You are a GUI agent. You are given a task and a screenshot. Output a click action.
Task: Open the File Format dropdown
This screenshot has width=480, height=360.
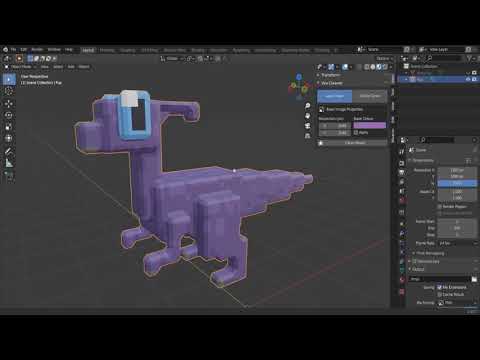(x=458, y=303)
